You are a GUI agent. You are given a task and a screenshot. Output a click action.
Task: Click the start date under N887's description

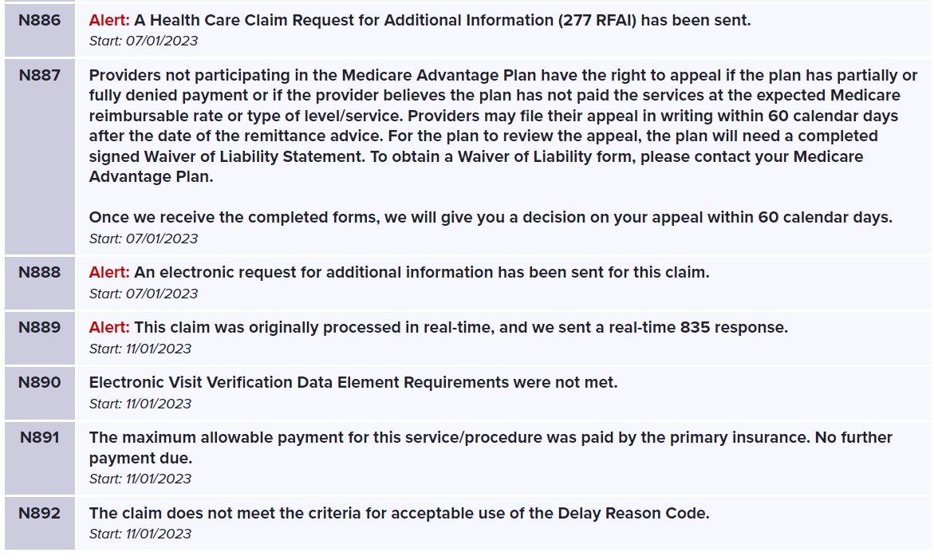[144, 239]
